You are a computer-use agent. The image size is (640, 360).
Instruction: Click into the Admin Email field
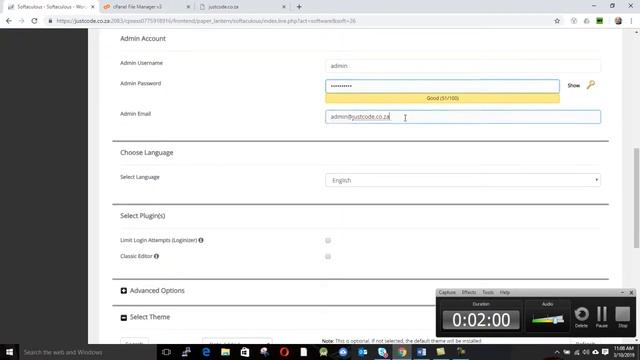pos(463,117)
